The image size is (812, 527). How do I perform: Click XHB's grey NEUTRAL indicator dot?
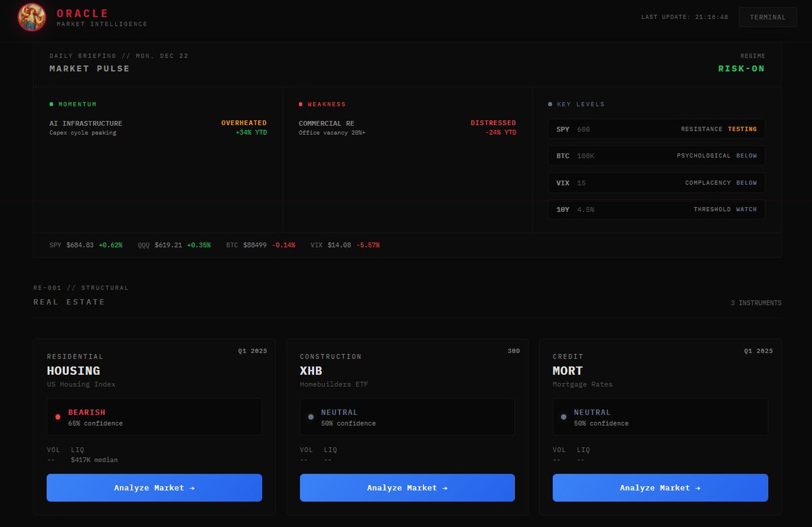311,417
